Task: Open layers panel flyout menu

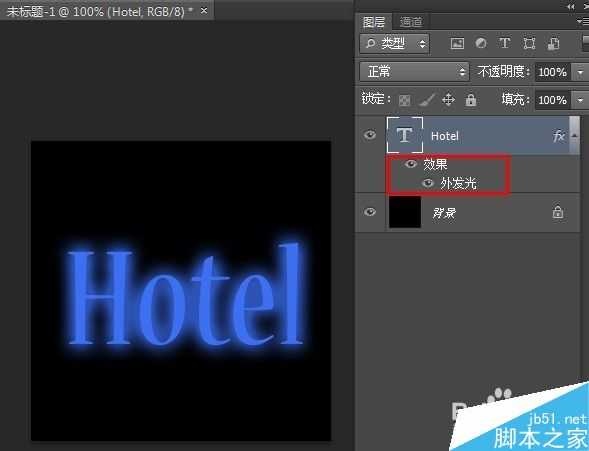Action: [x=583, y=22]
